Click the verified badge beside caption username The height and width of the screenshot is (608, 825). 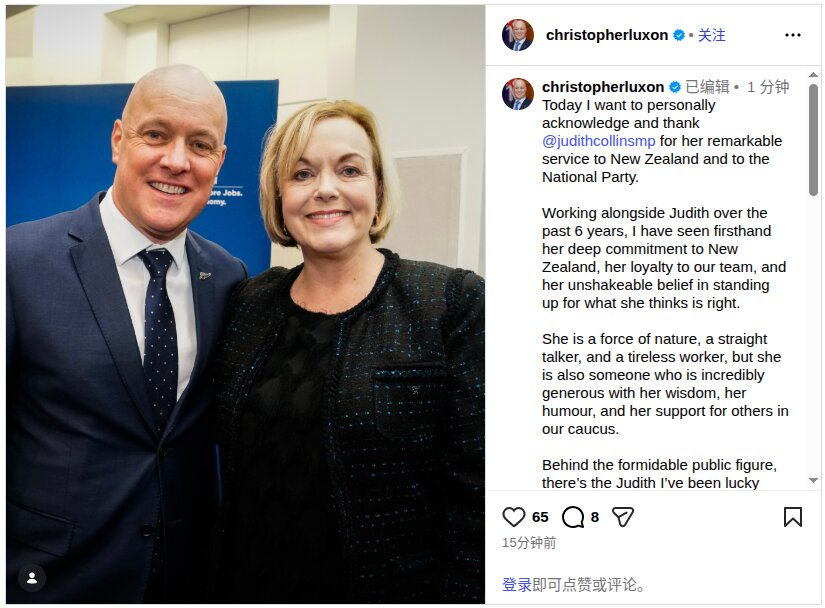tap(675, 87)
